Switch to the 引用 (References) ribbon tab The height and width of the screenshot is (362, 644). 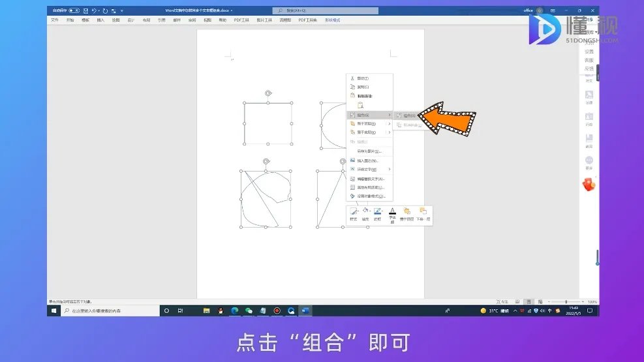[x=161, y=20]
